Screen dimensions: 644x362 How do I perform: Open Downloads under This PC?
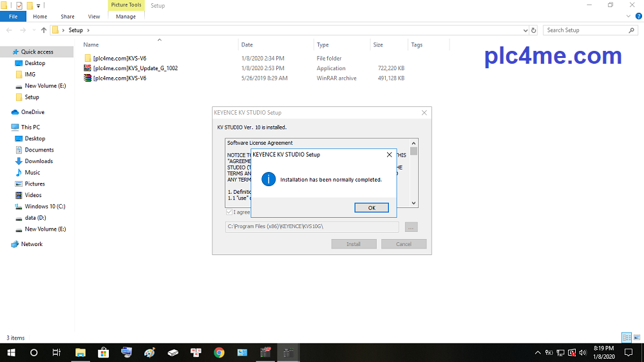click(x=39, y=161)
